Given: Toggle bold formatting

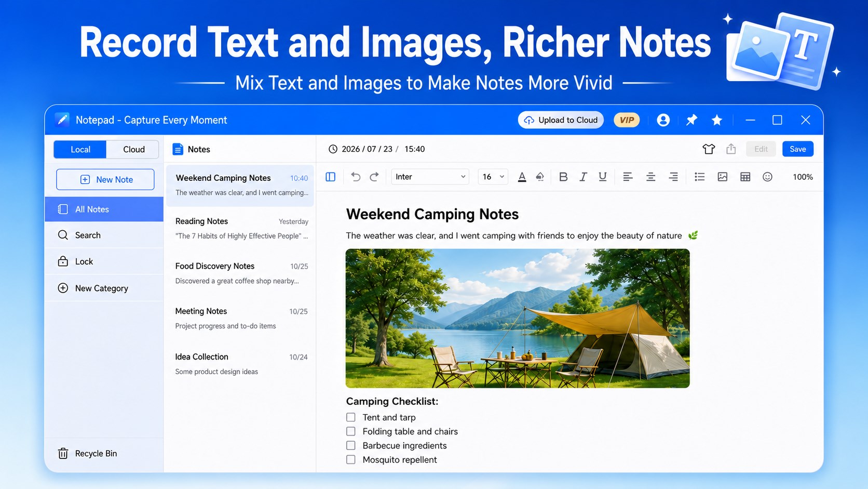Looking at the screenshot, I should [x=563, y=177].
